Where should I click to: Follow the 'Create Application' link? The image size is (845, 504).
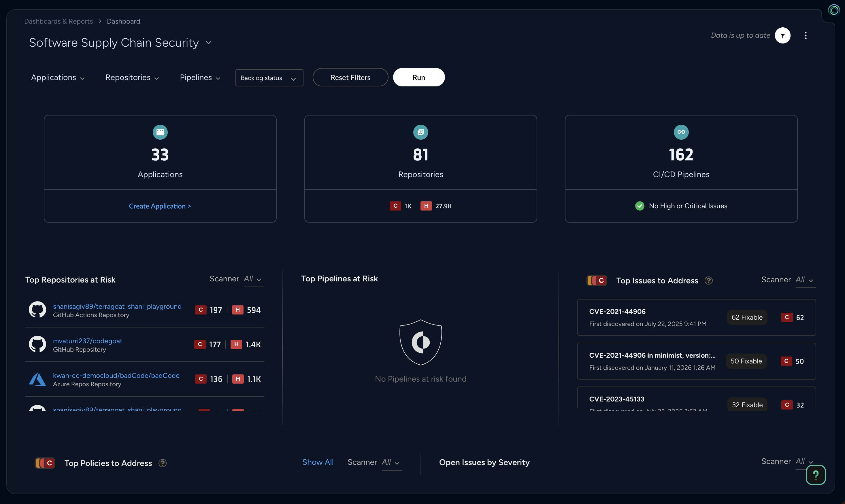point(160,206)
